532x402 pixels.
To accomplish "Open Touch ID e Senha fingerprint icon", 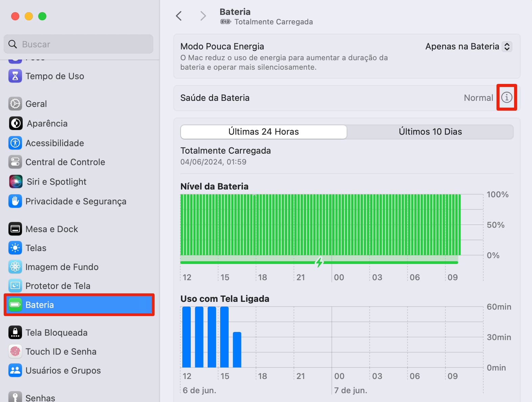I will tap(15, 352).
